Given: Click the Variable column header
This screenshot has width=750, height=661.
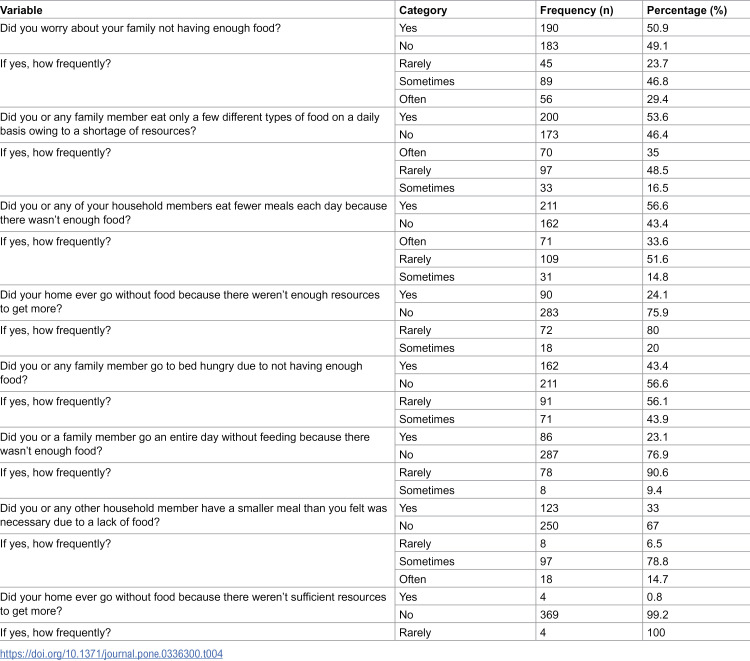Looking at the screenshot, I should pos(21,10).
